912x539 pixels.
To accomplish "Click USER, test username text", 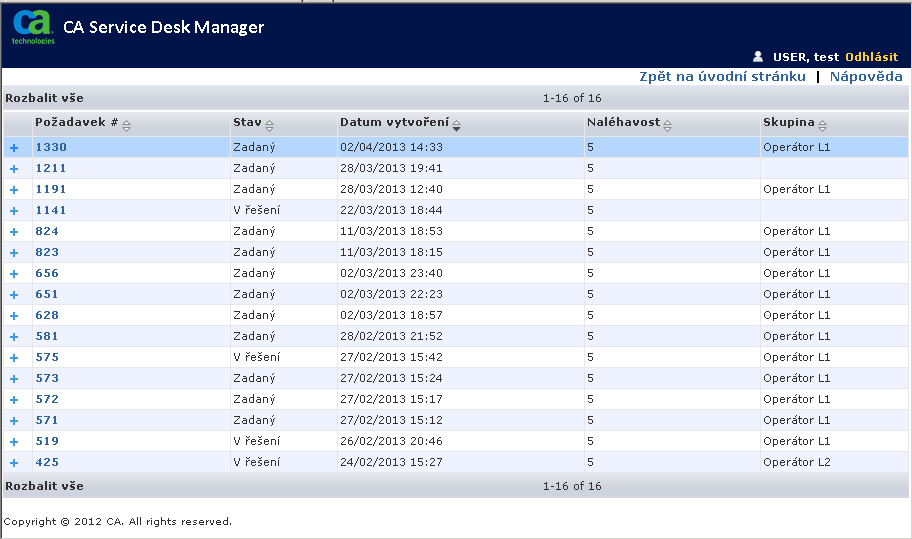I will coord(806,57).
